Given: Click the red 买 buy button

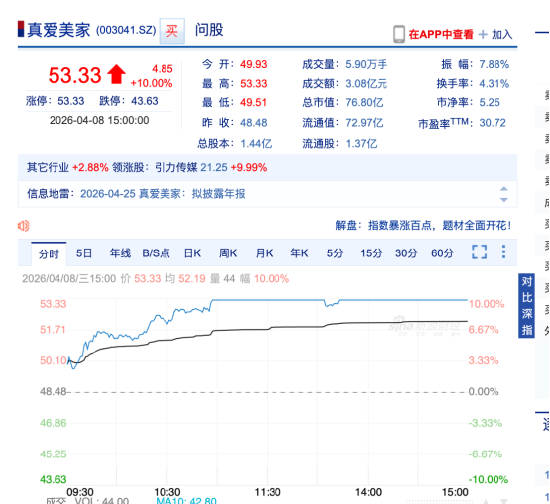Looking at the screenshot, I should pyautogui.click(x=172, y=31).
